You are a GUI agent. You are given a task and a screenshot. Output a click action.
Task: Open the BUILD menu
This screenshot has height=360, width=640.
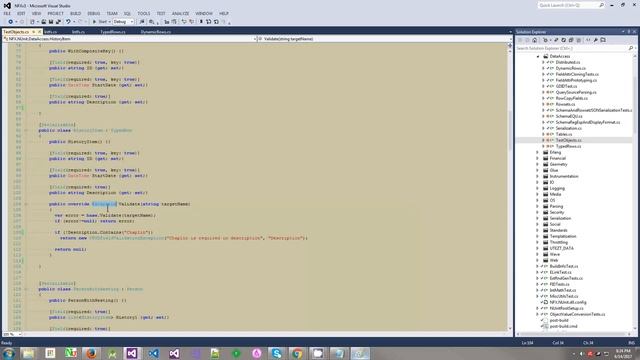76,13
